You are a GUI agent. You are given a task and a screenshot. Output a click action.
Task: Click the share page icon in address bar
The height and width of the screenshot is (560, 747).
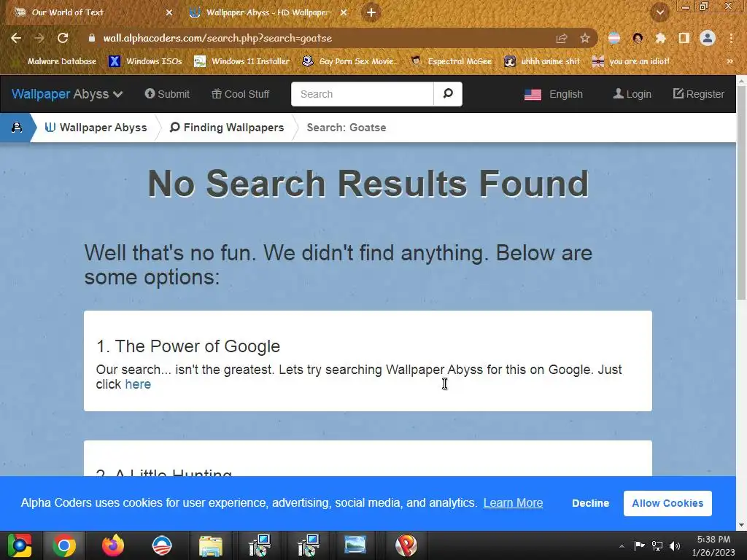click(x=562, y=38)
